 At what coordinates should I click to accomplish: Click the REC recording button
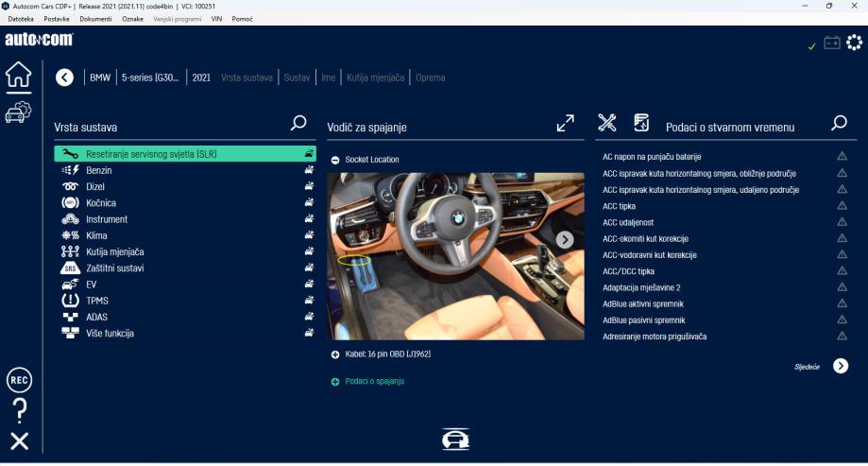coord(19,380)
